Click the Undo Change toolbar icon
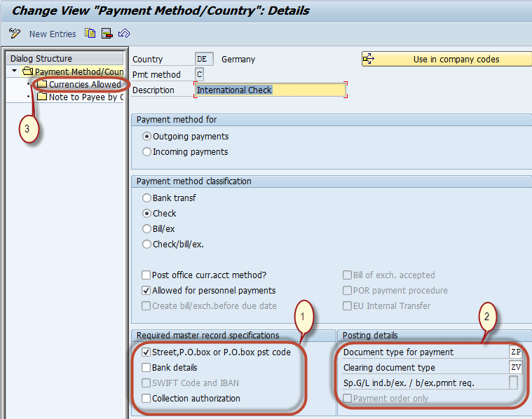Screen dimensions: 532x419 (124, 34)
